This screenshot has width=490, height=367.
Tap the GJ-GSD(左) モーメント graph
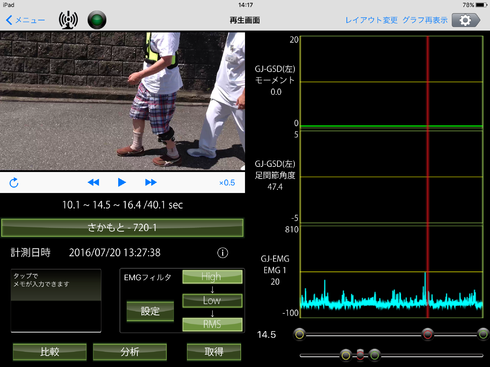392,82
